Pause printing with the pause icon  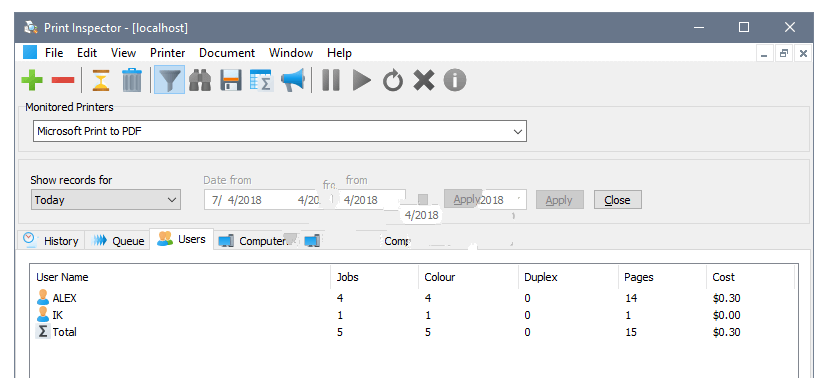coord(330,81)
